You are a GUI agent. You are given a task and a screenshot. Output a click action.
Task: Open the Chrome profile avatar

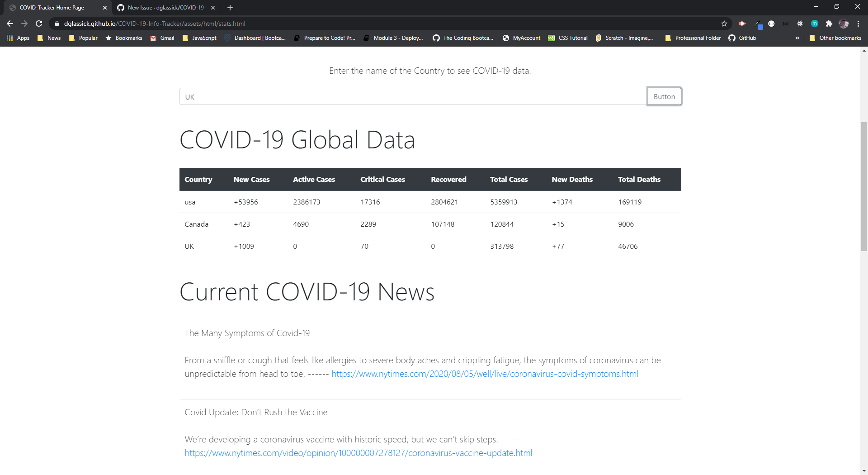[x=844, y=24]
